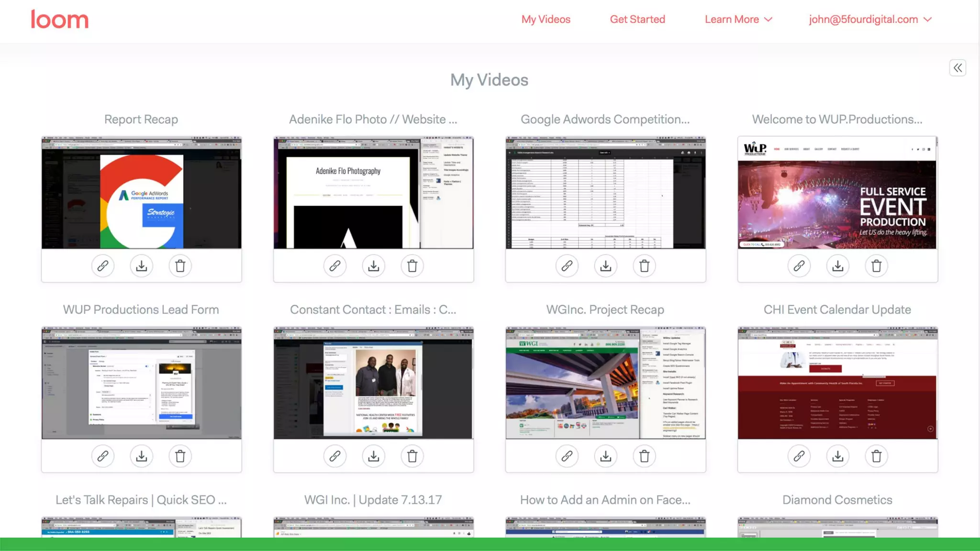The width and height of the screenshot is (980, 551).
Task: Go to My Videos in navigation
Action: 546,19
